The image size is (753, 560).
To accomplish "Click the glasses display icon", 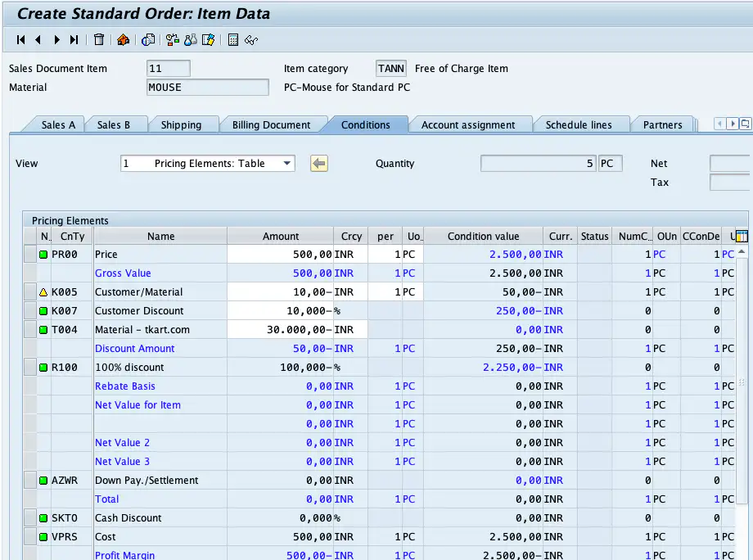I will tap(251, 40).
